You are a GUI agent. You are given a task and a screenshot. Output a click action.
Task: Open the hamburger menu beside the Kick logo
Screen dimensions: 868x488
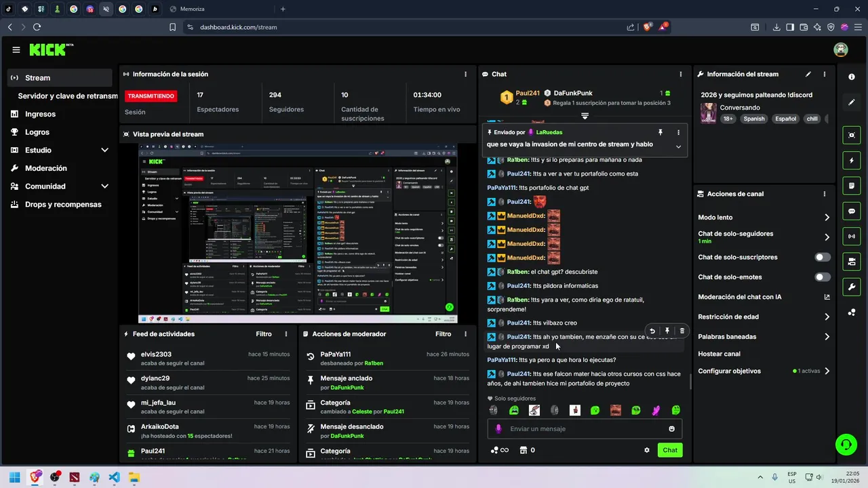tap(16, 49)
